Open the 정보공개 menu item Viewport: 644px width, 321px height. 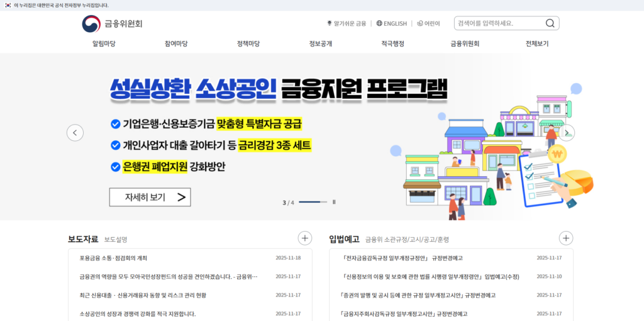coord(320,43)
